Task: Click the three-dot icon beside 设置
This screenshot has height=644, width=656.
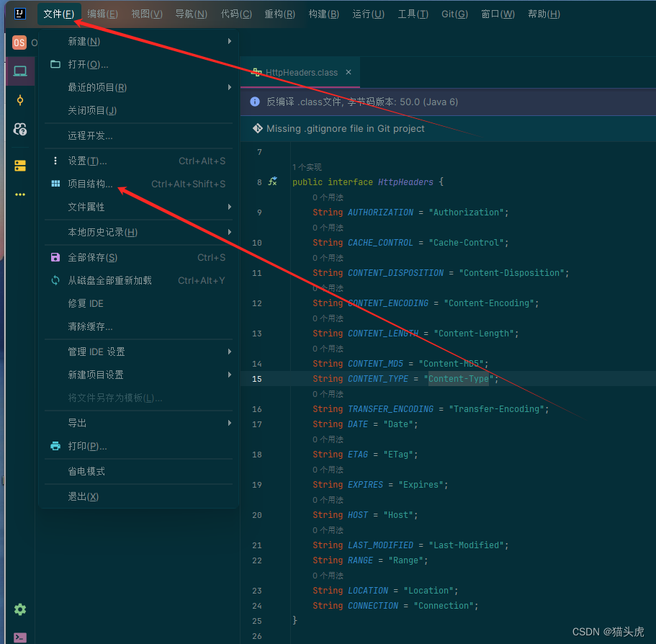Action: tap(55, 161)
